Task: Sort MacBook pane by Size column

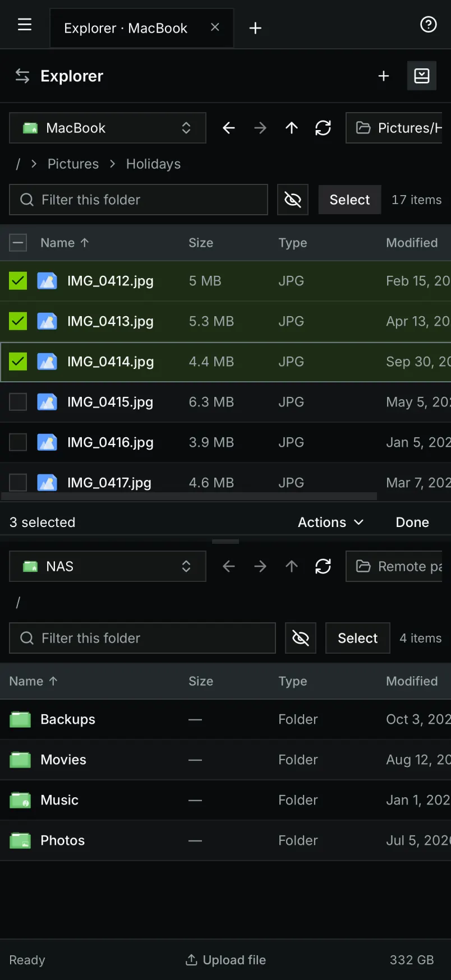Action: 201,243
